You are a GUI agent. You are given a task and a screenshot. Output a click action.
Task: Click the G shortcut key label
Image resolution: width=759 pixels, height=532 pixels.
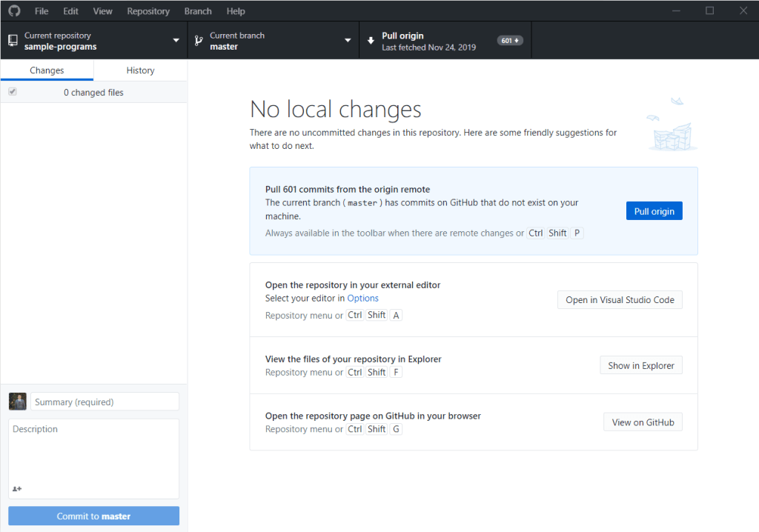tap(396, 429)
